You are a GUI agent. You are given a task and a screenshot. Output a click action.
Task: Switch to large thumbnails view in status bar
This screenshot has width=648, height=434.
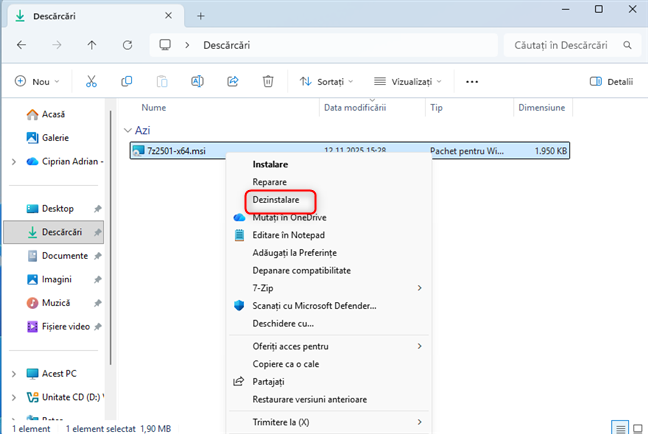pyautogui.click(x=637, y=426)
